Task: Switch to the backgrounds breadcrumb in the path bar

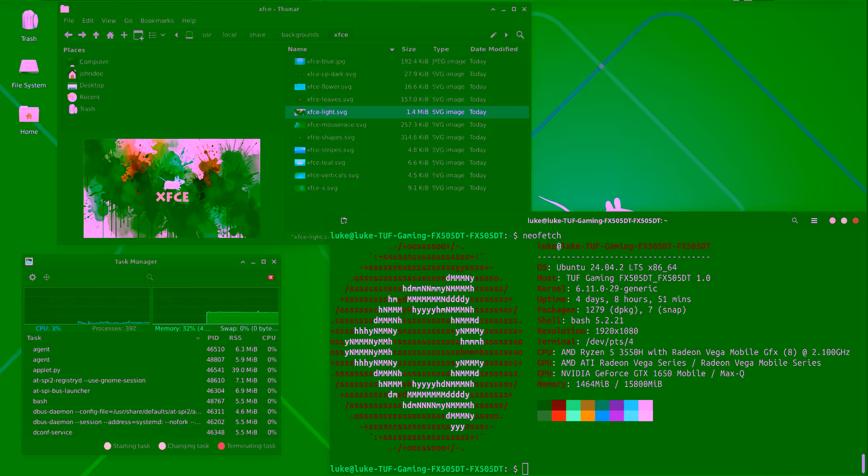Action: point(300,35)
